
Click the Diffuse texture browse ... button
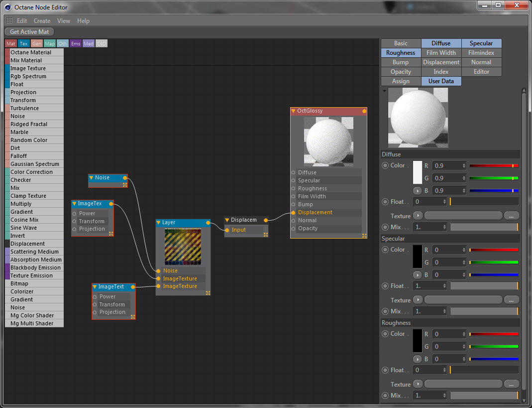pyautogui.click(x=511, y=216)
